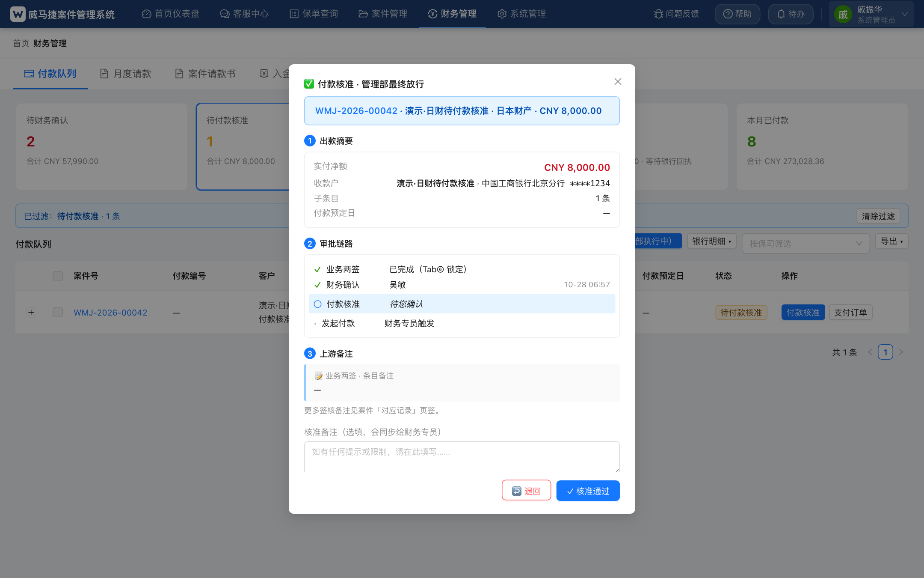Select 财务管理 in the top navigation

pyautogui.click(x=452, y=14)
